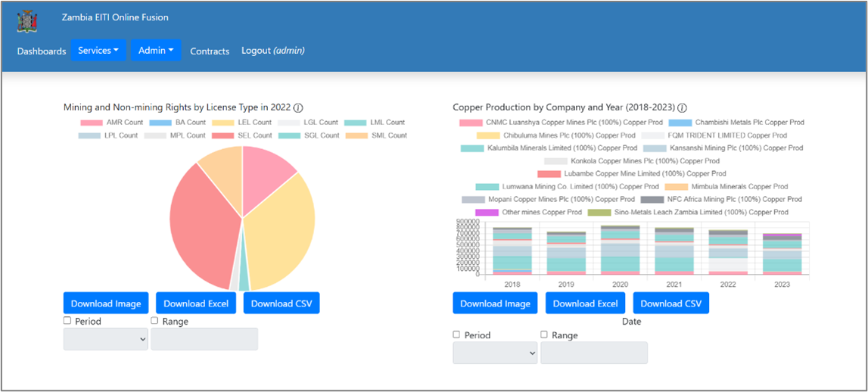Image resolution: width=868 pixels, height=392 pixels.
Task: Tick Range checkbox under copper chart
Action: point(543,334)
